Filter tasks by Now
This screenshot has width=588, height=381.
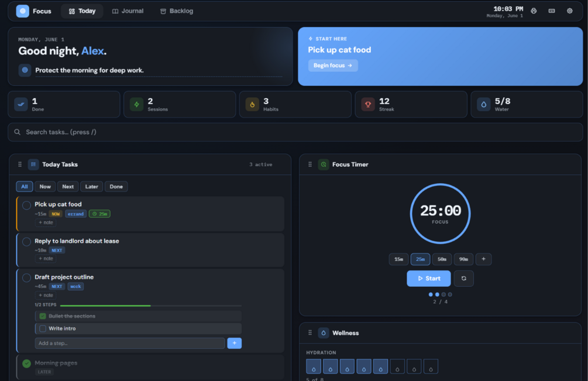[45, 186]
